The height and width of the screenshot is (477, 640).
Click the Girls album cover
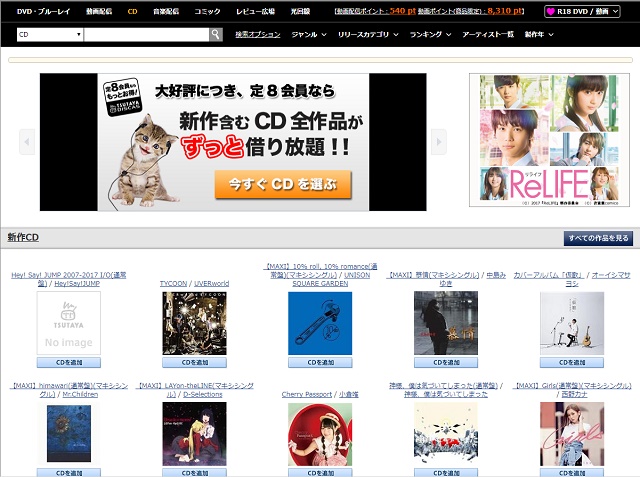pos(572,434)
